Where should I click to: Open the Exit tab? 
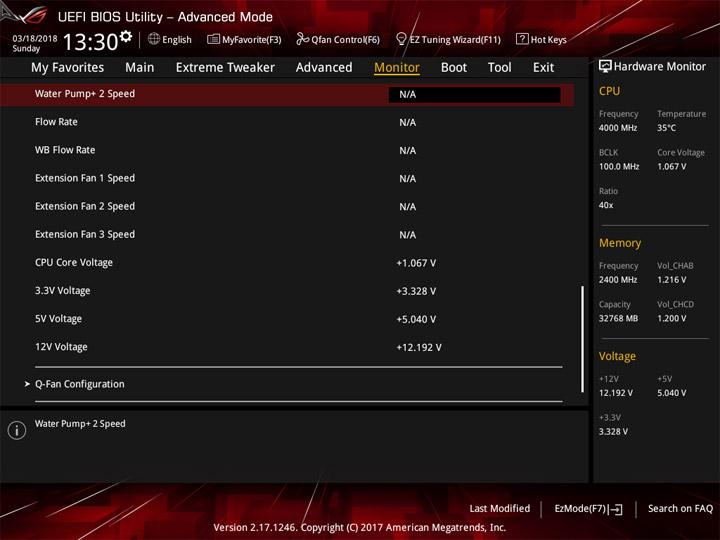(x=543, y=68)
